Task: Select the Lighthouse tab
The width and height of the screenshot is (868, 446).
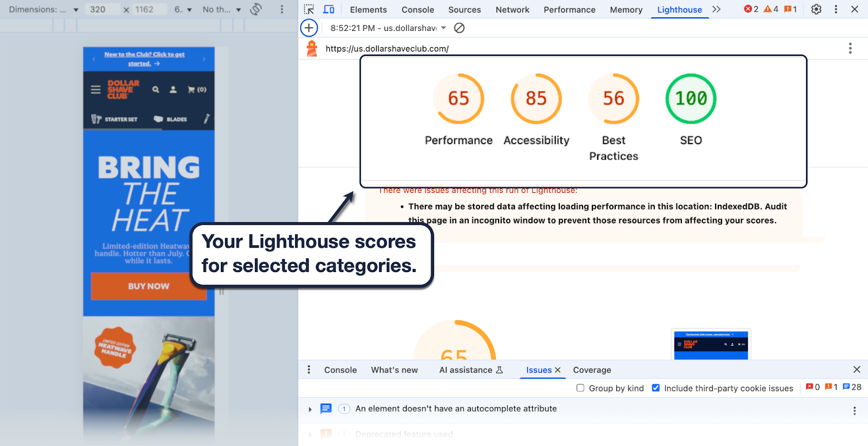Action: [679, 10]
